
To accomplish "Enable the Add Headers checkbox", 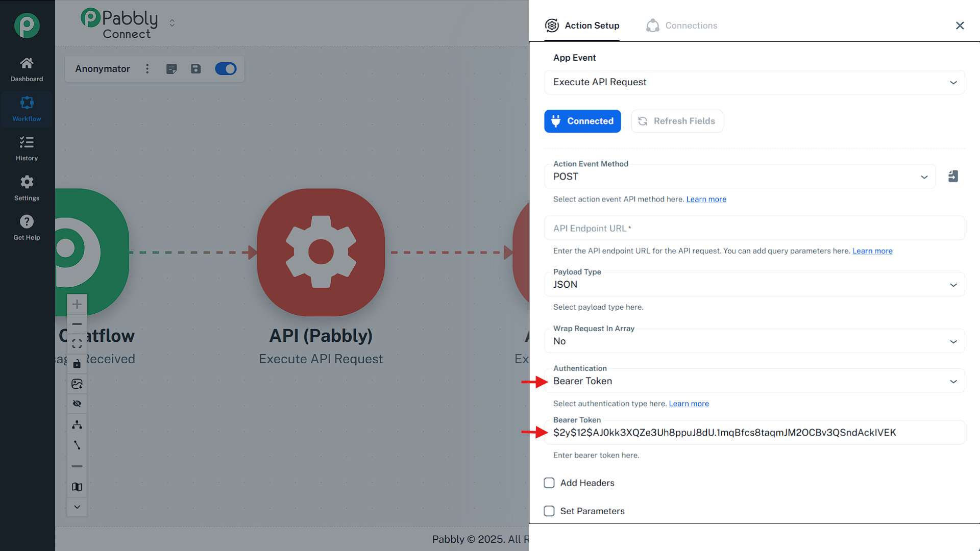I will point(549,483).
